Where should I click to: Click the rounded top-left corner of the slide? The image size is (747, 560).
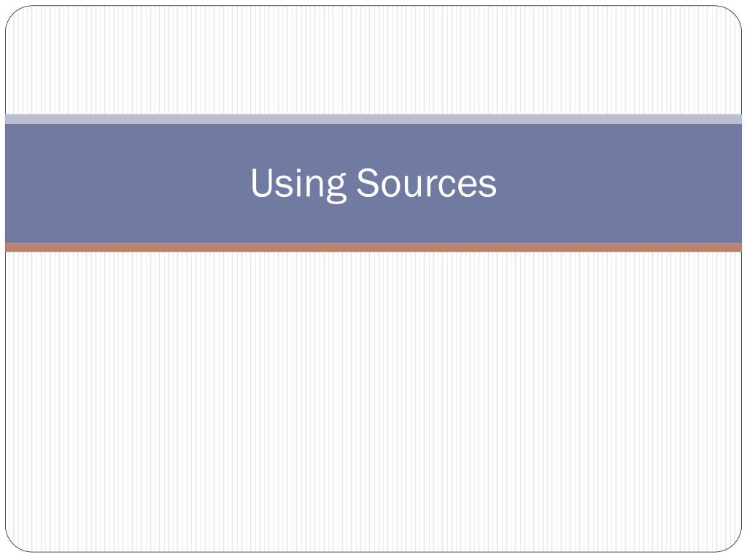pyautogui.click(x=13, y=14)
